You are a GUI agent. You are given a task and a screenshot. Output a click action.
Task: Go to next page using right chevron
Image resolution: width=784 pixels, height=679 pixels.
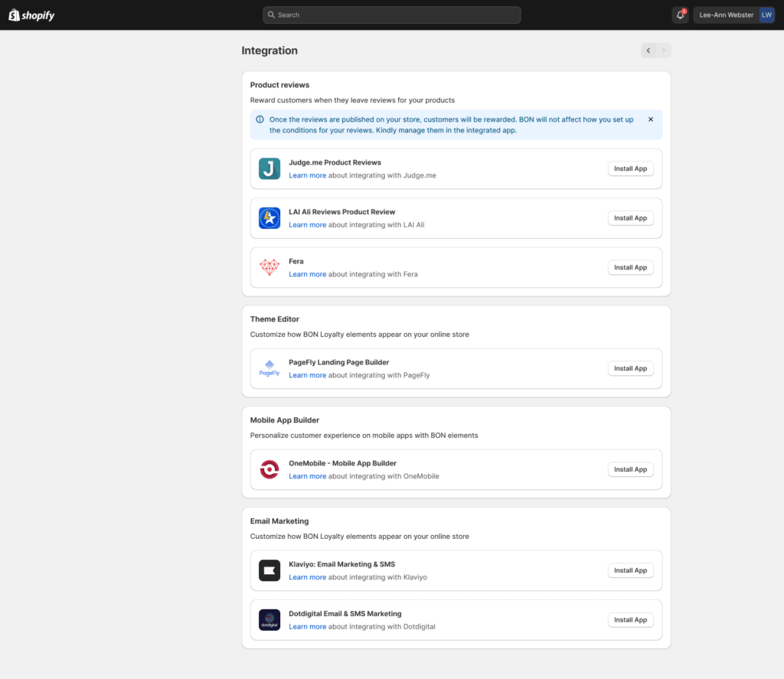pos(664,51)
